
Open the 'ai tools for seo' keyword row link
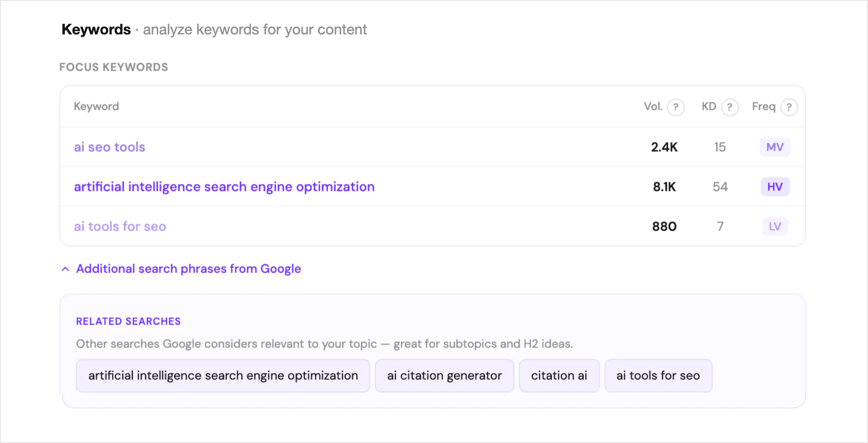120,226
